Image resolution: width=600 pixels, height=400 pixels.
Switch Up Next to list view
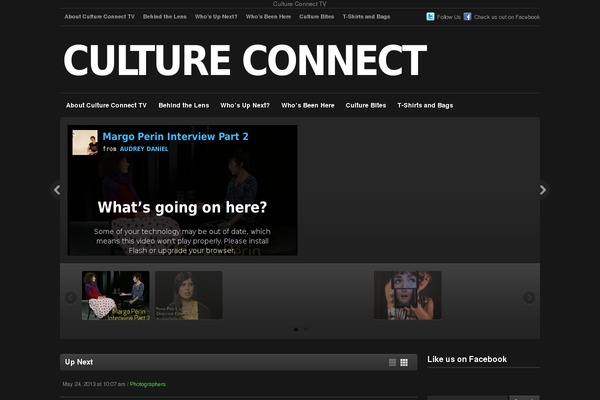[392, 362]
